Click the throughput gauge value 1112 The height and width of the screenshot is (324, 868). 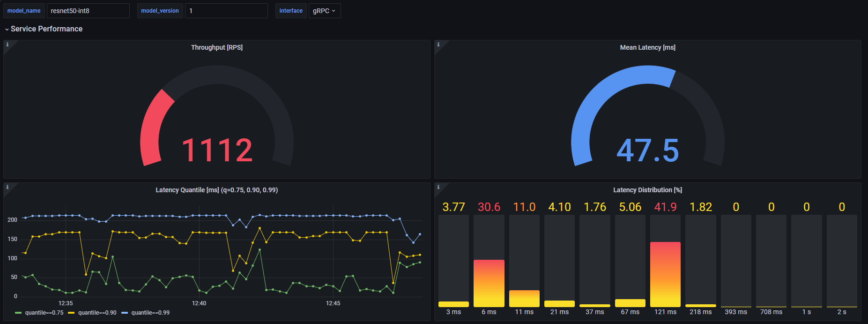coord(217,151)
